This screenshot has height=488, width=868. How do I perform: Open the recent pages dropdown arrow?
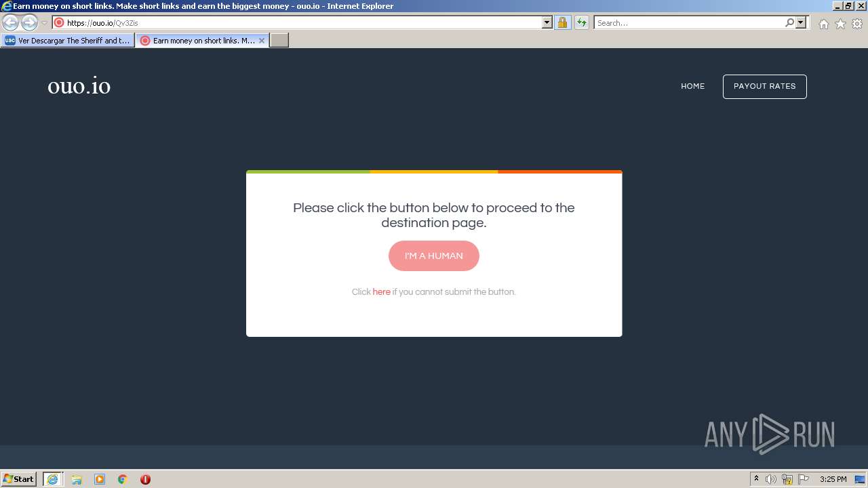[44, 22]
